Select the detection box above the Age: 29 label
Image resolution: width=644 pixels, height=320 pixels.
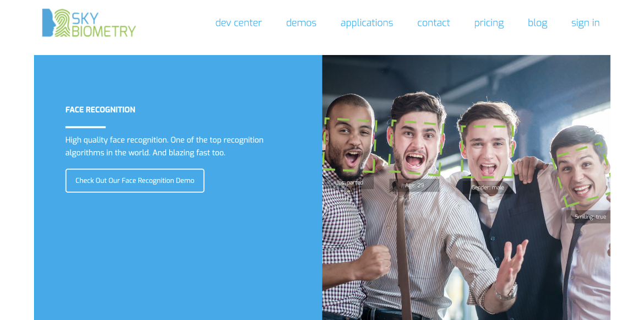415,147
